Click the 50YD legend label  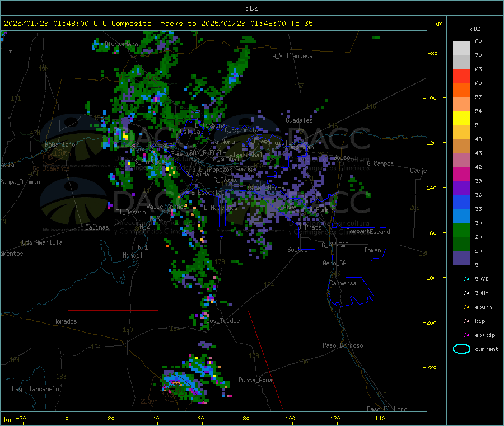(482, 279)
